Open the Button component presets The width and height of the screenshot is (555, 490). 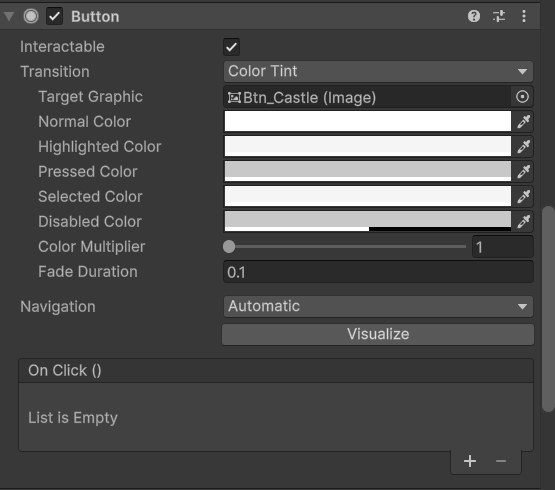pyautogui.click(x=499, y=16)
